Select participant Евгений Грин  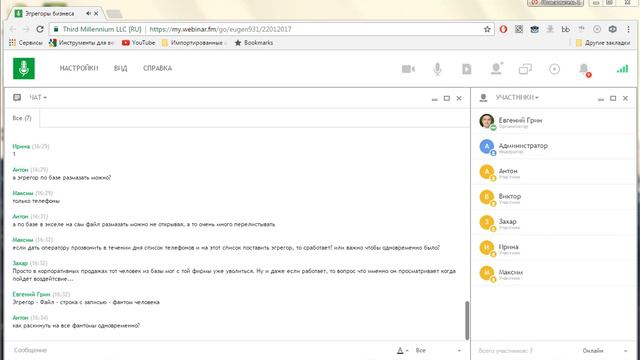click(x=553, y=122)
